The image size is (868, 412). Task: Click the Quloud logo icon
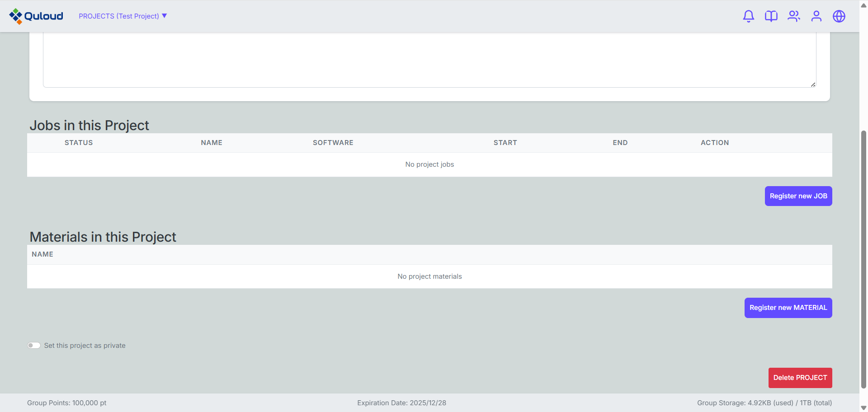pyautogui.click(x=16, y=16)
